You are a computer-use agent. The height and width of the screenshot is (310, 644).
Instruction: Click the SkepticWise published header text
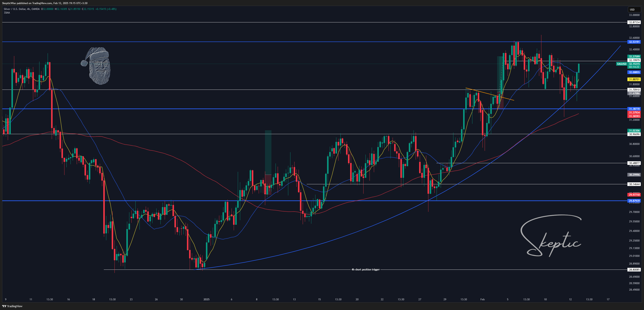point(45,3)
